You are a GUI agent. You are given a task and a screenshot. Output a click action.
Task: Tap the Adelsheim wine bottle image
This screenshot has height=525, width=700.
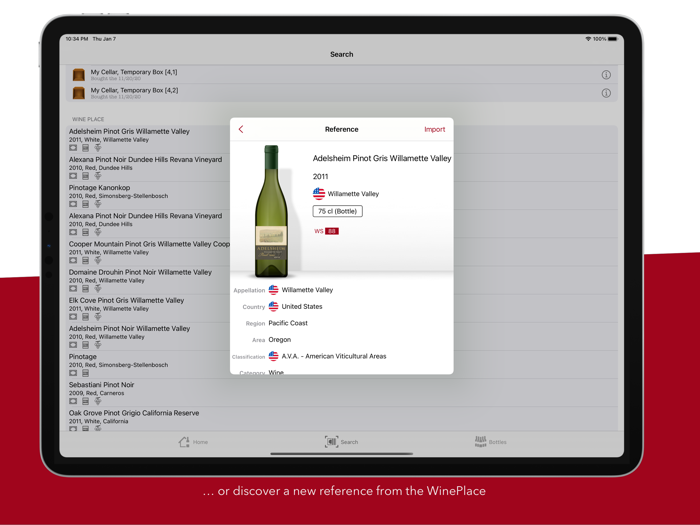pyautogui.click(x=271, y=211)
